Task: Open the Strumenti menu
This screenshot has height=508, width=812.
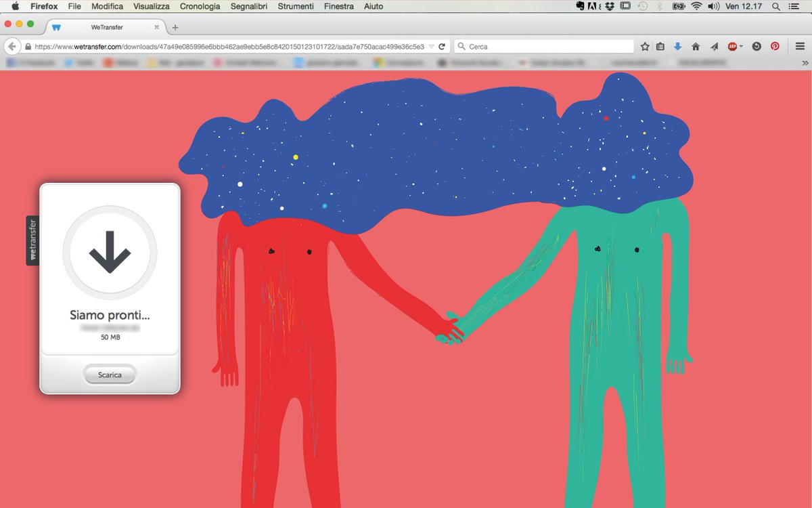Action: [x=296, y=6]
